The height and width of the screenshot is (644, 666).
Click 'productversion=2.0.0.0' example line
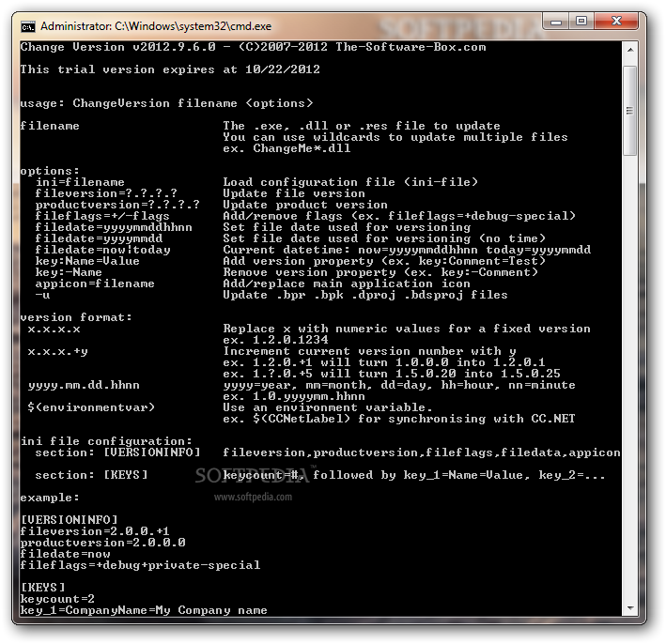coord(102,543)
